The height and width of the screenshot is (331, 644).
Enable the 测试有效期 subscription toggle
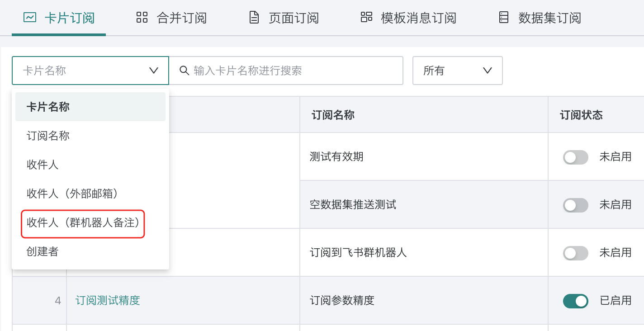point(575,157)
